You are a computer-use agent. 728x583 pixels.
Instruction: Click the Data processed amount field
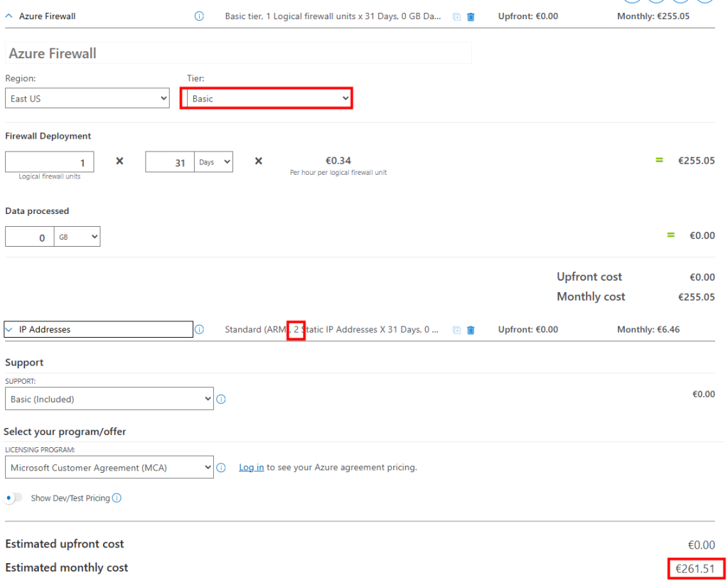(x=29, y=237)
